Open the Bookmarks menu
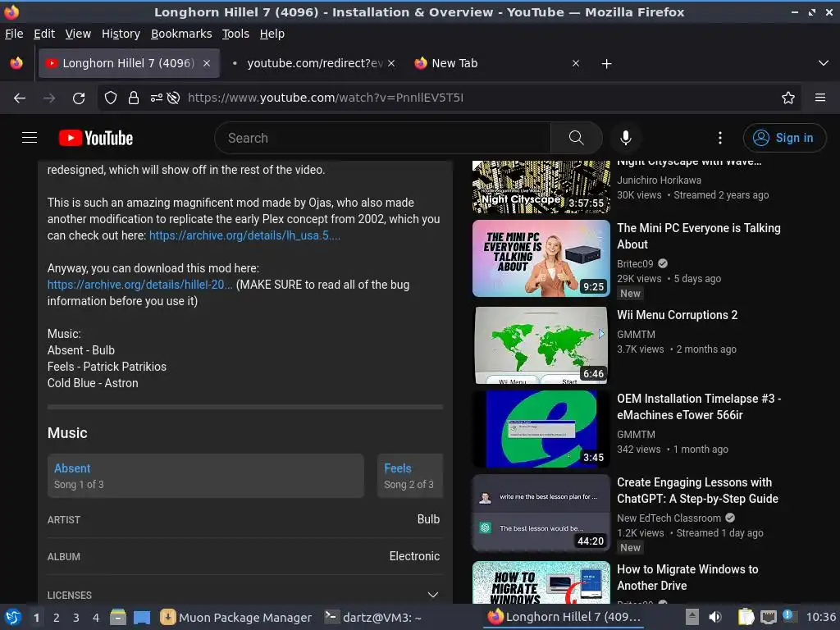 [x=181, y=34]
